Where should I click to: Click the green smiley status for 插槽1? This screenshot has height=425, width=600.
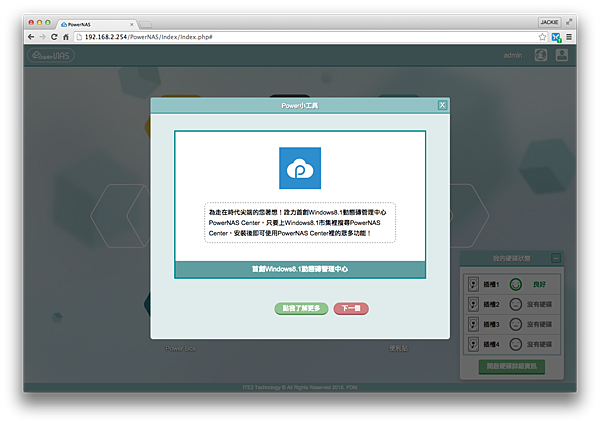515,284
